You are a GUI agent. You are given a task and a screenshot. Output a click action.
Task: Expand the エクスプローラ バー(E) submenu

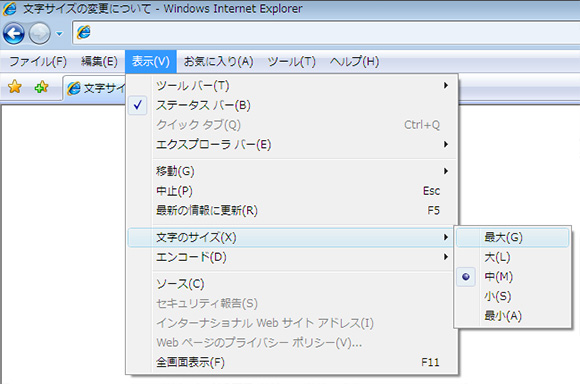292,144
